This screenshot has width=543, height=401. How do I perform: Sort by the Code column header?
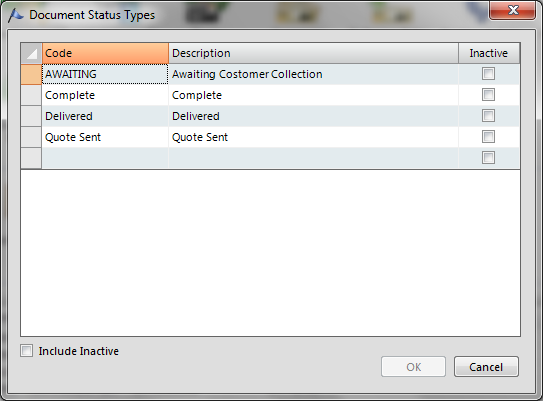pos(105,53)
